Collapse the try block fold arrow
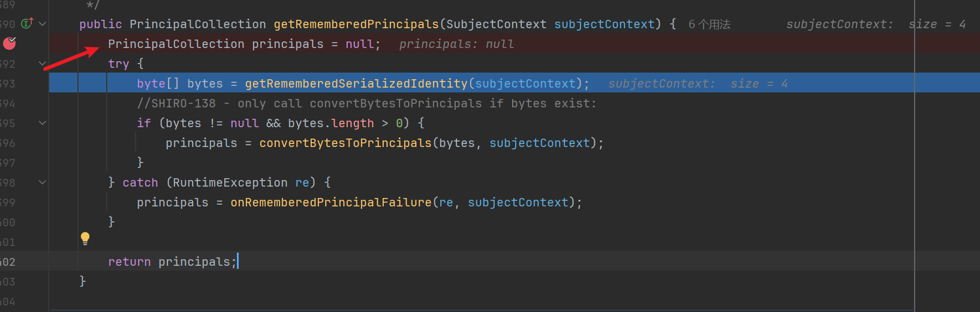 [43, 64]
